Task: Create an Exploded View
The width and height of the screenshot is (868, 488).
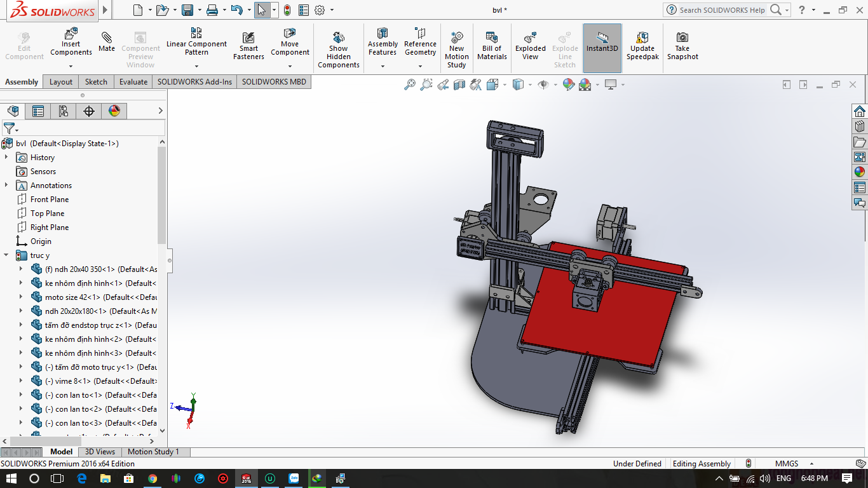Action: [x=531, y=46]
